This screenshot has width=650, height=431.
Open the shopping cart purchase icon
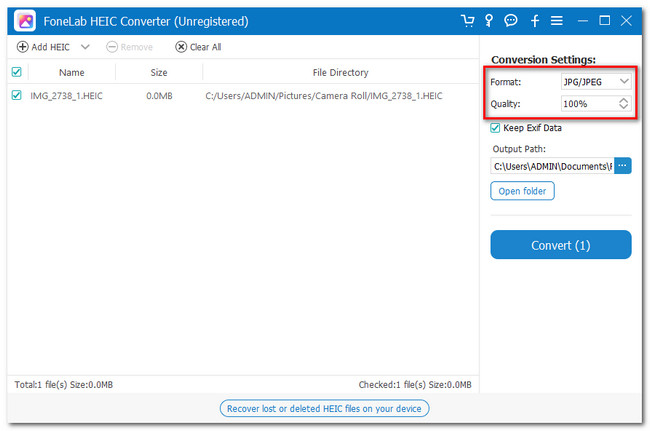pyautogui.click(x=468, y=20)
